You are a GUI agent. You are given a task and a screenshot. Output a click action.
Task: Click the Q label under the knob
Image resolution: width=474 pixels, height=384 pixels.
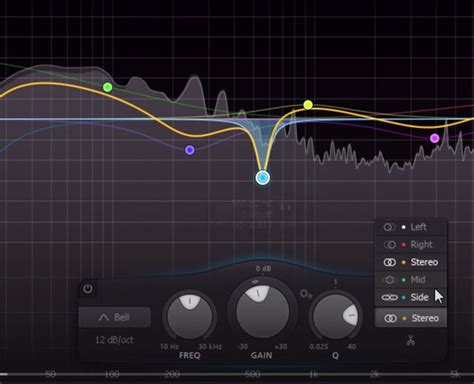[335, 356]
